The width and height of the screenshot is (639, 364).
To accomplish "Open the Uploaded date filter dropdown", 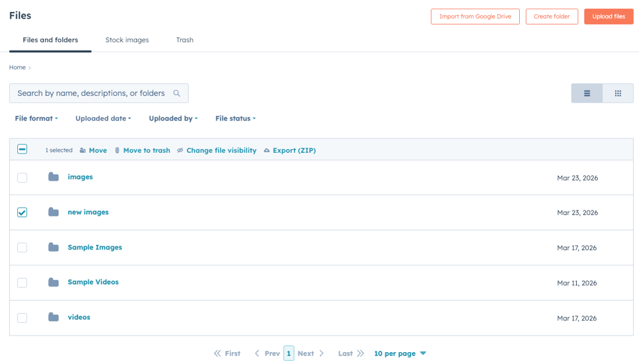I will (x=103, y=118).
